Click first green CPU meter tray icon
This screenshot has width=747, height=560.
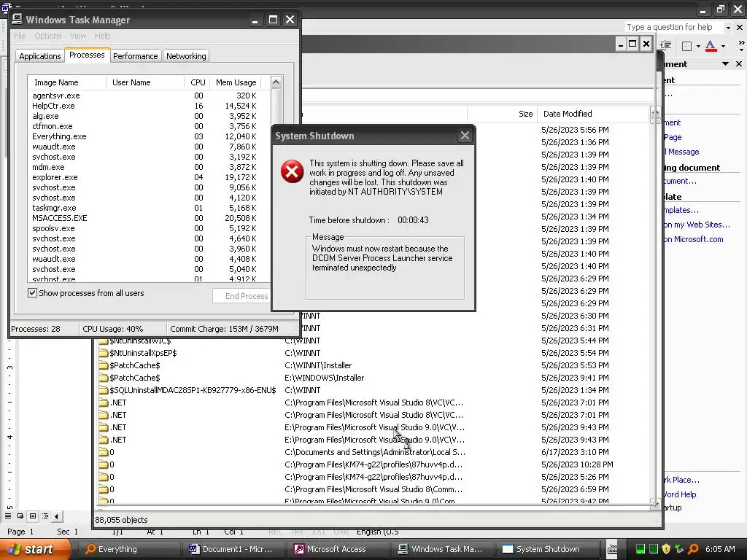click(x=640, y=549)
